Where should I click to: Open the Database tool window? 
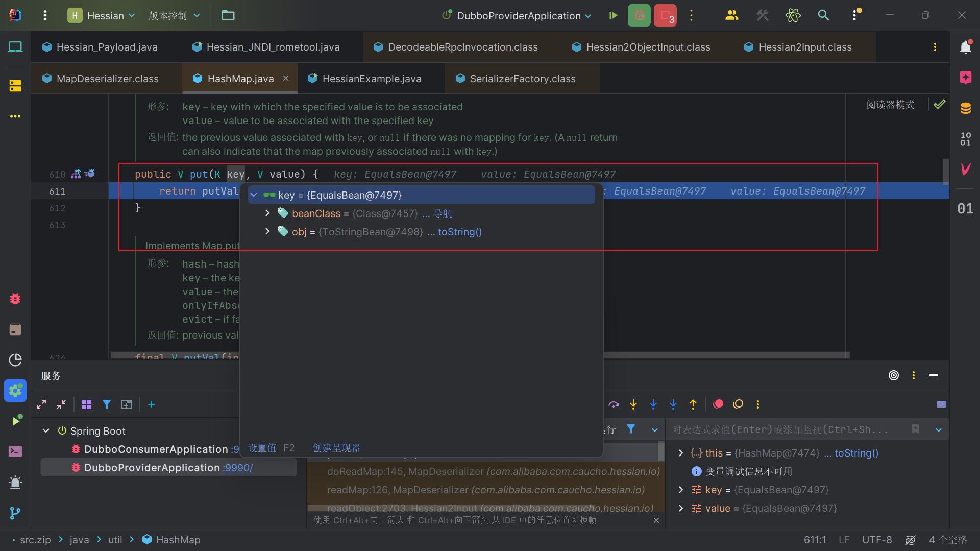(965, 108)
